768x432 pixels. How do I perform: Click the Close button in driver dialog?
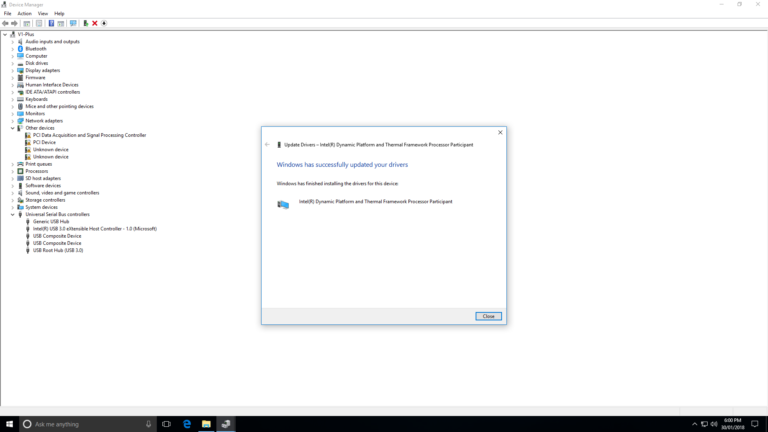tap(488, 316)
